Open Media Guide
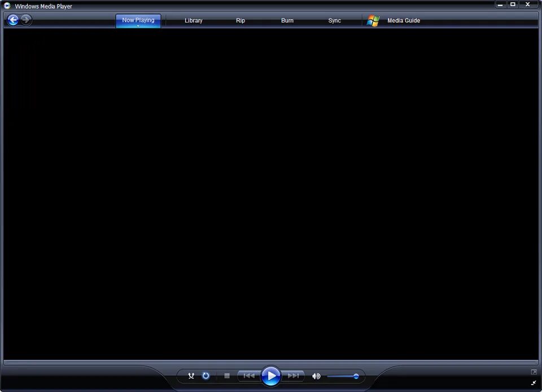The width and height of the screenshot is (542, 392). click(x=403, y=20)
